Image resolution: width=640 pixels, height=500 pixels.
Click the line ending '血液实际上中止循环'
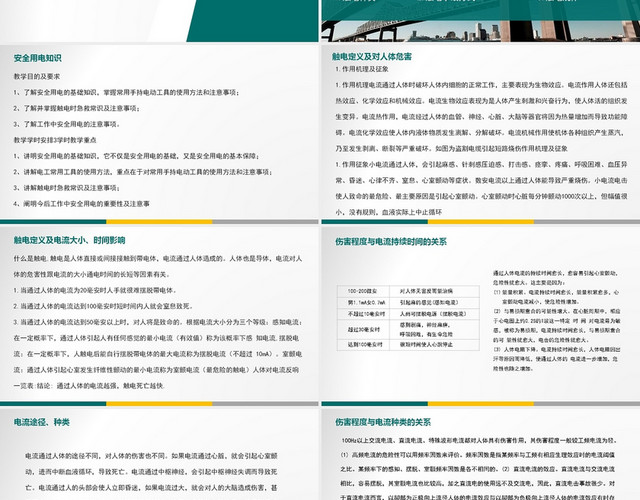point(389,212)
